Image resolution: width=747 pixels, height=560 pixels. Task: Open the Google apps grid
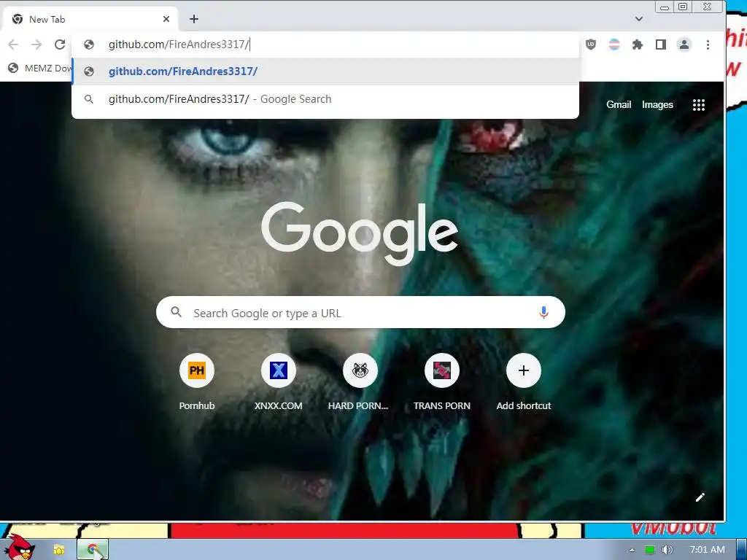point(698,105)
